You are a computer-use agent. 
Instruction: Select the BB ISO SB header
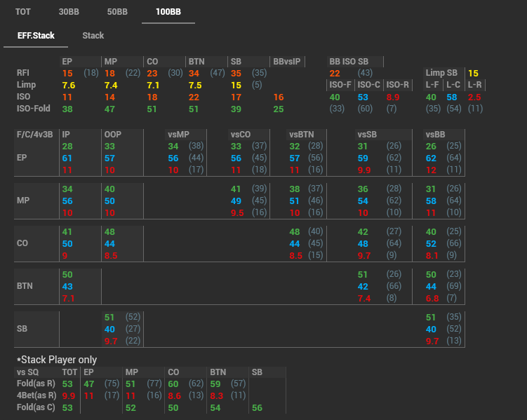click(349, 62)
